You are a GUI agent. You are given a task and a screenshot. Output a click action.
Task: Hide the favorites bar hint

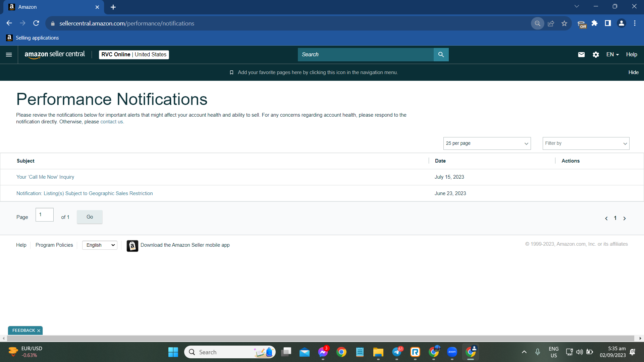click(x=634, y=72)
